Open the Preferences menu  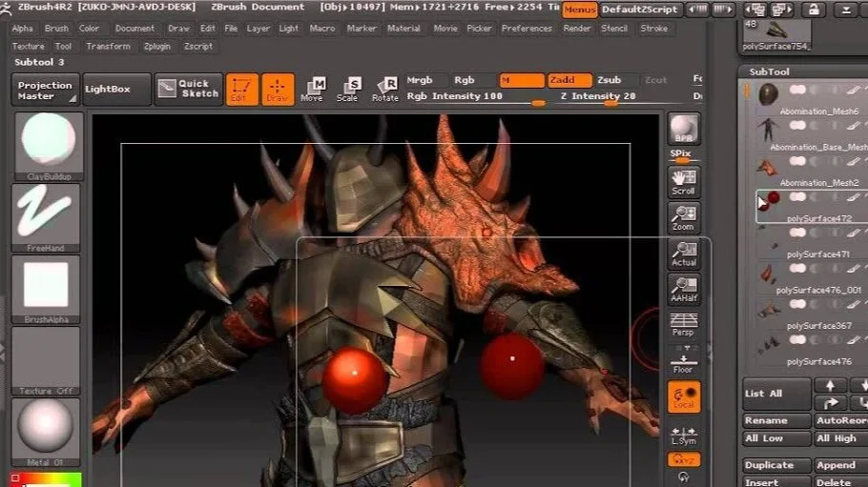click(527, 29)
